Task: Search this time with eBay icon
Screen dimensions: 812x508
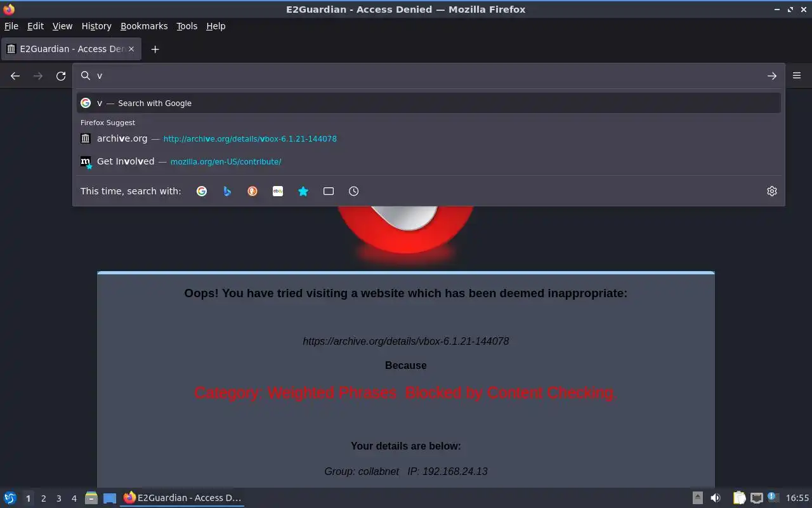Action: (x=278, y=191)
